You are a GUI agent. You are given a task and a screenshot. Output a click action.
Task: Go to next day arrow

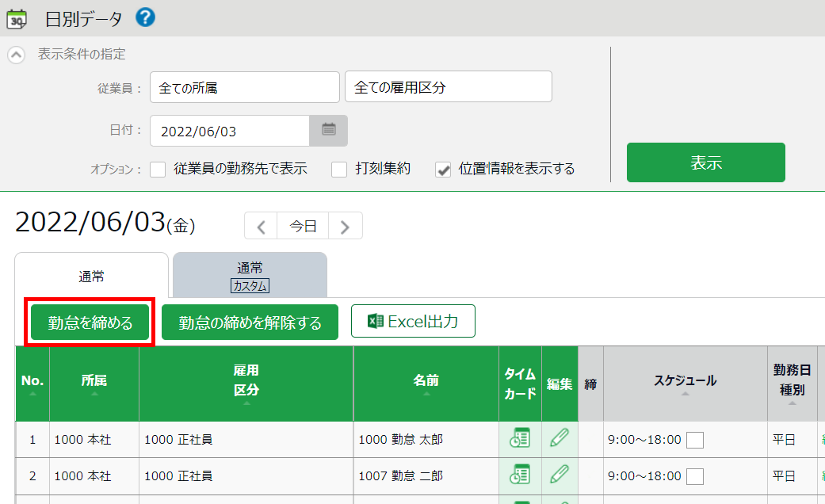(x=345, y=226)
